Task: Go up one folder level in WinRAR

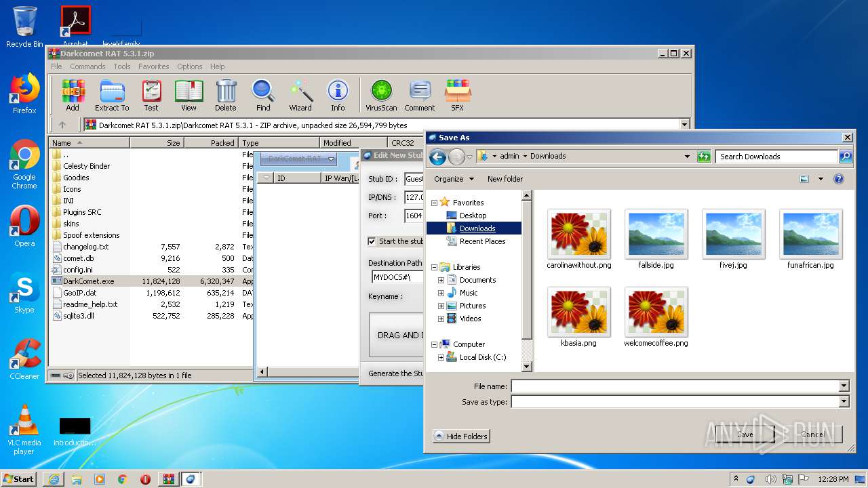Action: [x=62, y=125]
